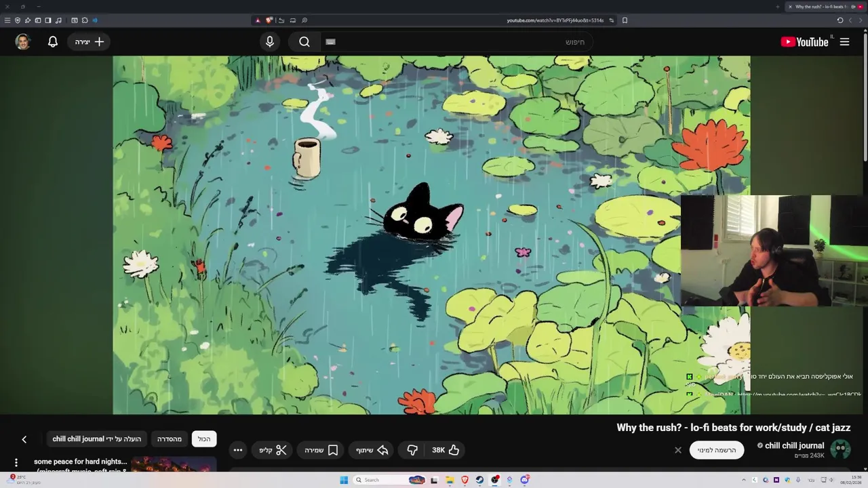
Task: Save the video (שמירה) to a playlist
Action: 321,450
